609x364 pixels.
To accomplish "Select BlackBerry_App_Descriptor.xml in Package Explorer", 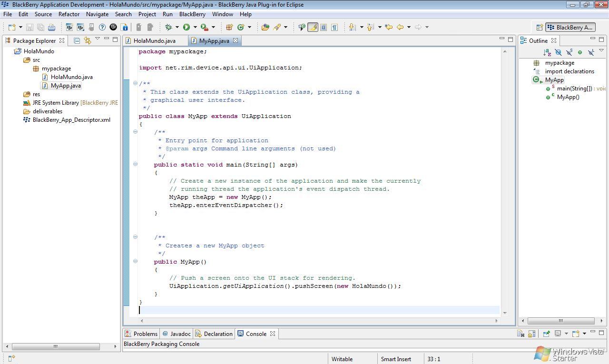I will [x=71, y=120].
